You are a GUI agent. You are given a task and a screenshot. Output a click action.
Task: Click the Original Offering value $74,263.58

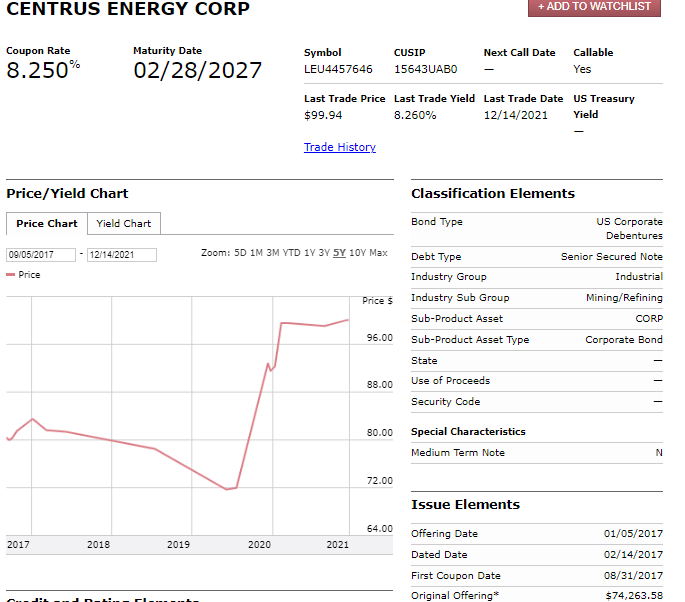tap(634, 596)
